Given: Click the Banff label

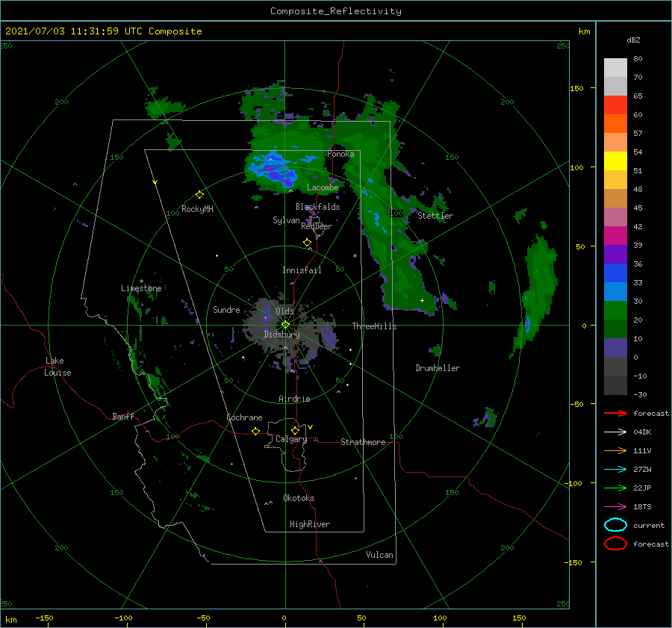Looking at the screenshot, I should (123, 416).
